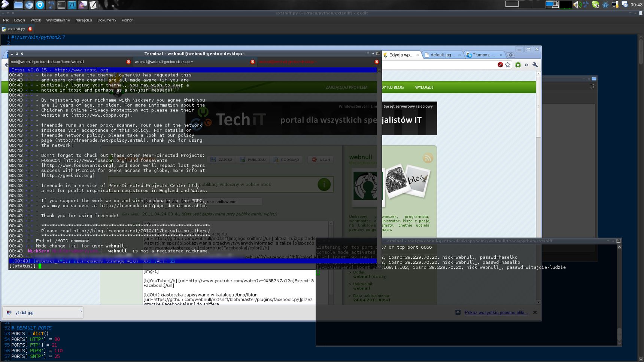Screen dimensions: 644x362
Task: Click the music note tray icon
Action: 586,4
